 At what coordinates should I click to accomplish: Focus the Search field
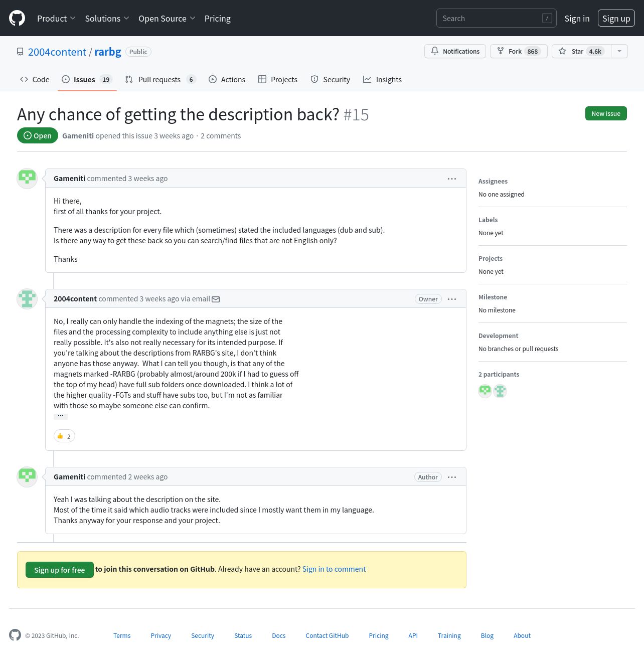tap(496, 18)
